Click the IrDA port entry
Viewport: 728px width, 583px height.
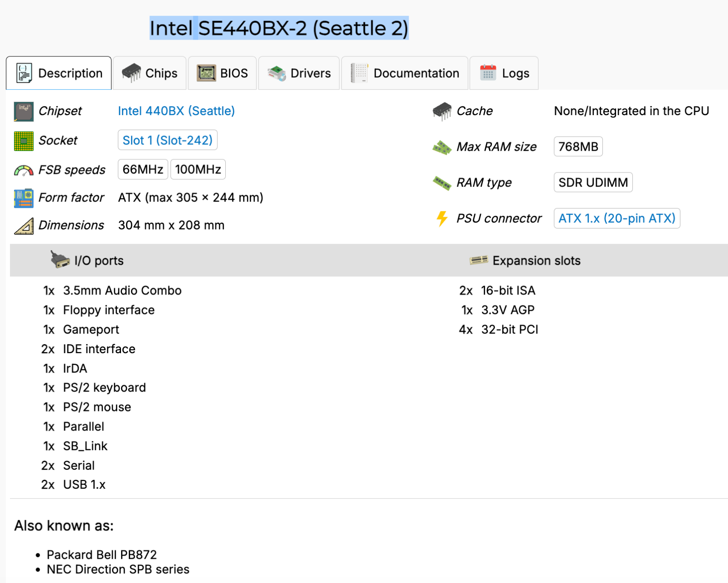click(75, 369)
